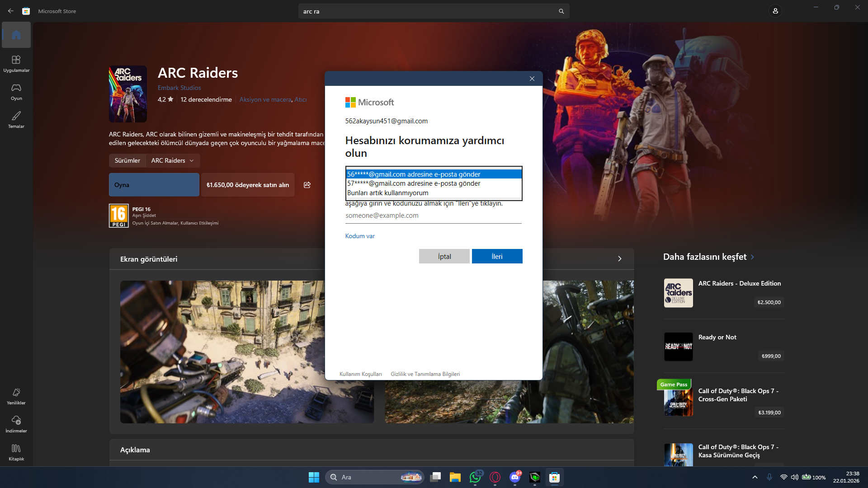
Task: Click the search magnifier icon
Action: 561,11
